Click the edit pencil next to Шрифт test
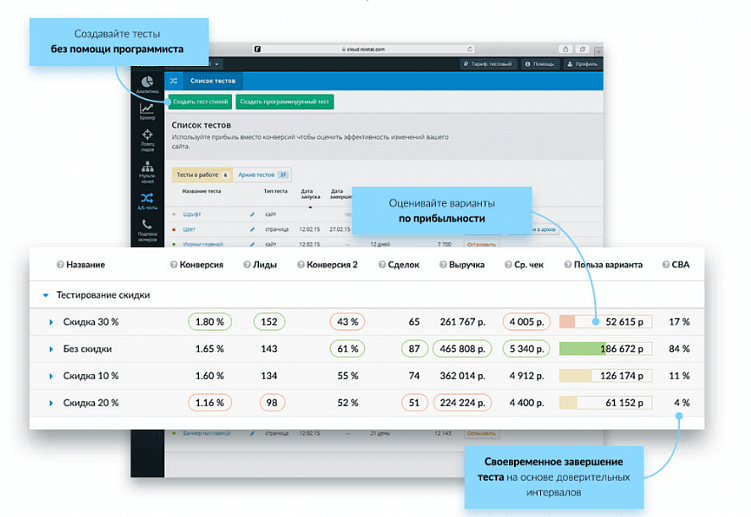This screenshot has height=517, width=751. tap(252, 214)
